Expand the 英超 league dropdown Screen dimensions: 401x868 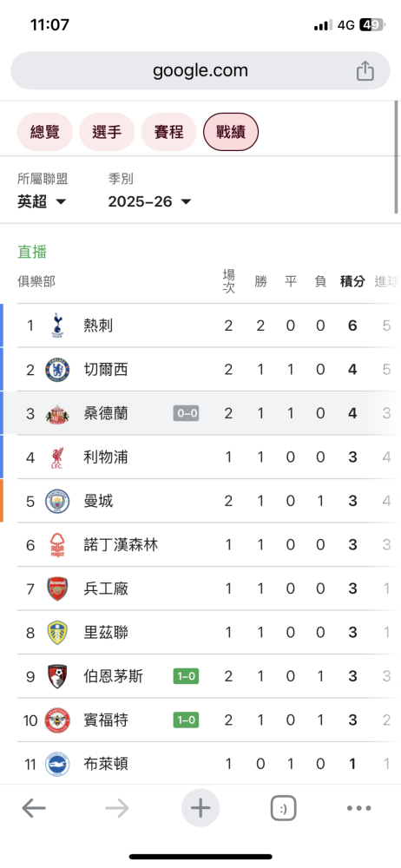point(42,201)
